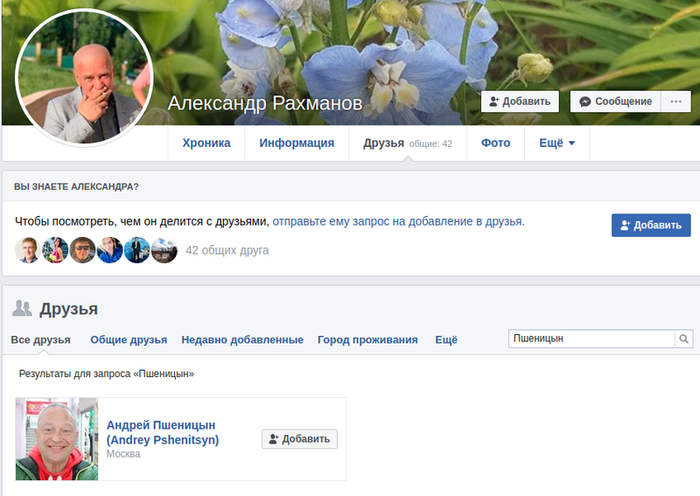700x496 pixels.
Task: Switch to the Хроника tab
Action: (x=206, y=143)
